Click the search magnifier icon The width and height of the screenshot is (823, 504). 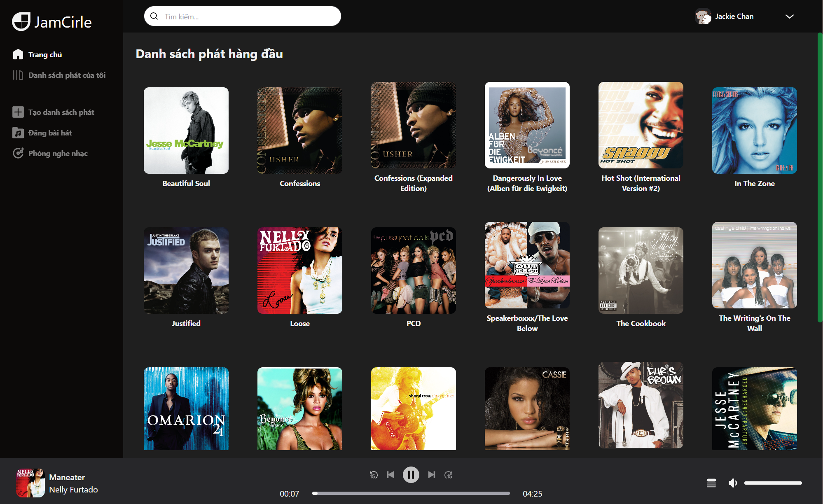pyautogui.click(x=154, y=16)
